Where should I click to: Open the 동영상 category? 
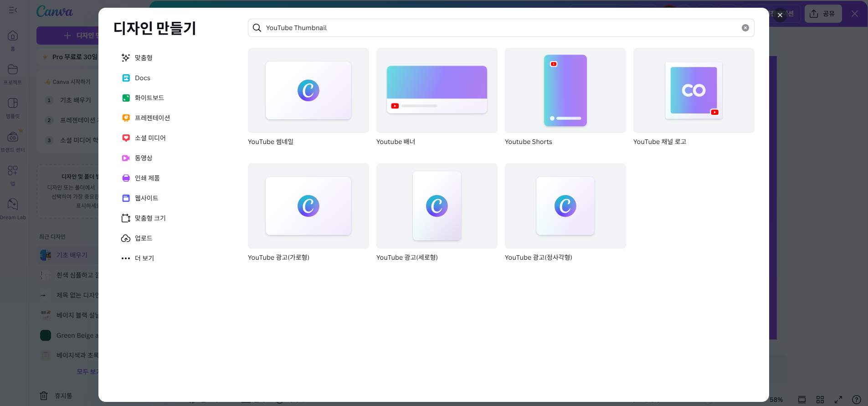[x=143, y=158]
